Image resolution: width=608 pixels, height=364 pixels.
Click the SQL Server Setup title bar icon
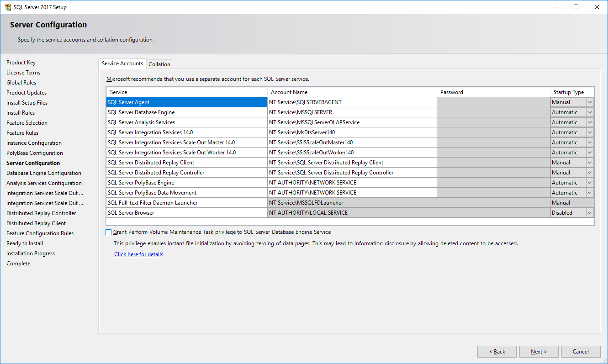[x=8, y=7]
